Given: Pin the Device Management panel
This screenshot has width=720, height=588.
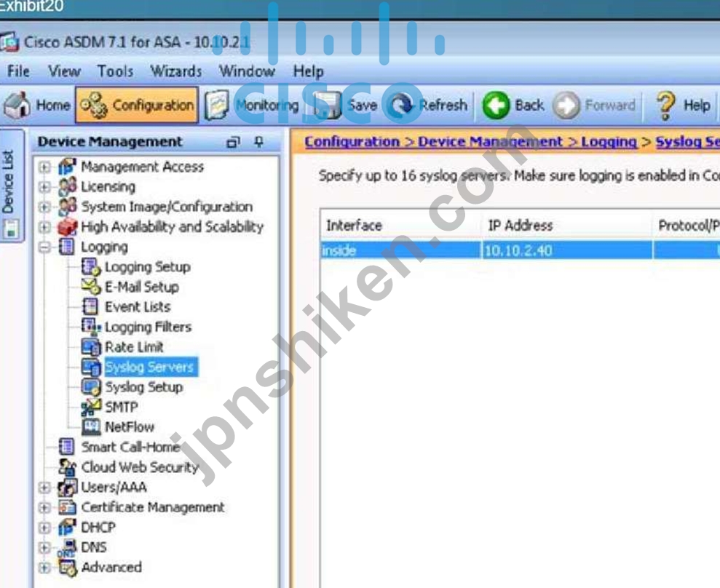Looking at the screenshot, I should coord(259,143).
